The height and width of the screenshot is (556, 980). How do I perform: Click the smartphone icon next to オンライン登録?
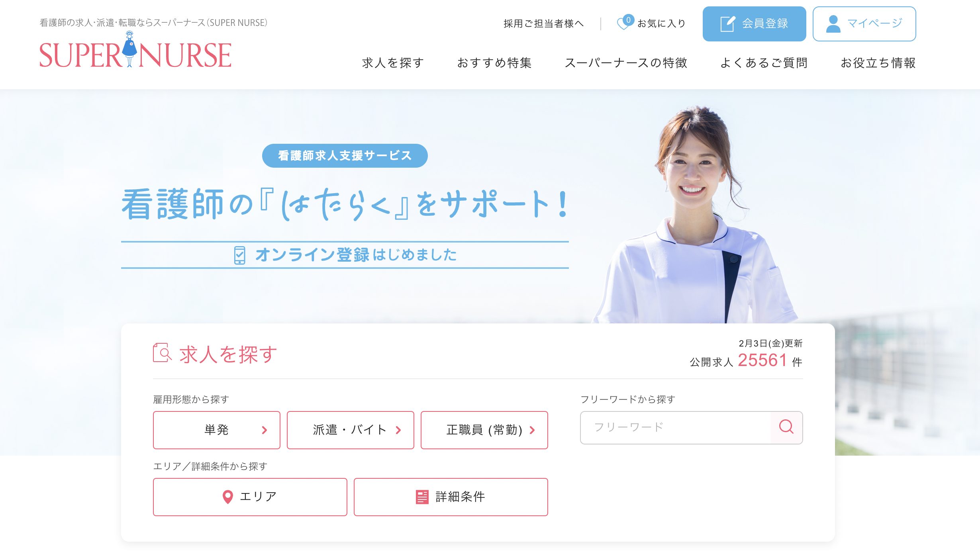pos(239,255)
